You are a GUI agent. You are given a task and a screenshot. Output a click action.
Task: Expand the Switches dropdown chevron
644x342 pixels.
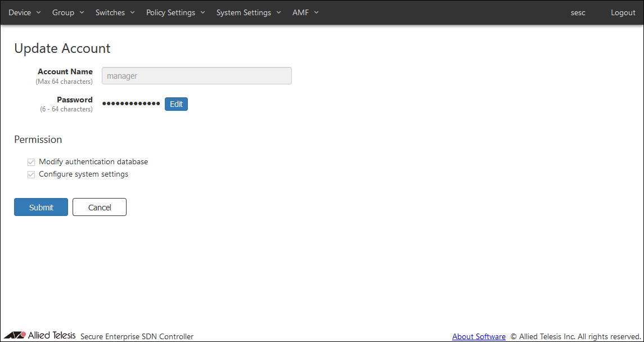(132, 12)
